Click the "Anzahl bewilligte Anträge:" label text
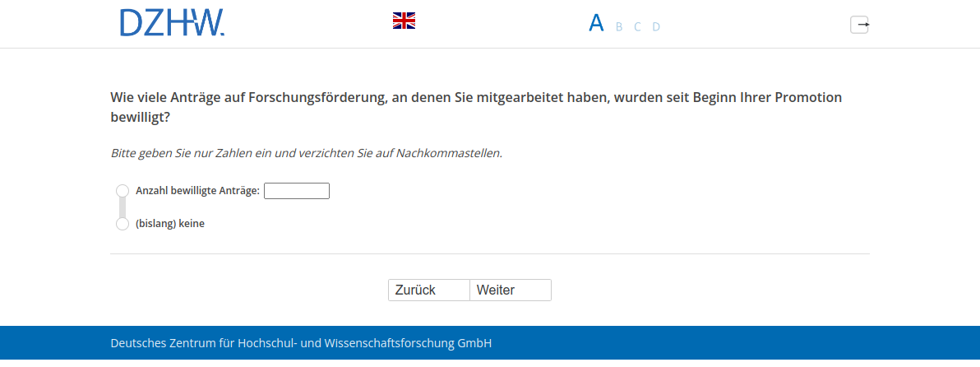The width and height of the screenshot is (980, 367). pos(197,191)
